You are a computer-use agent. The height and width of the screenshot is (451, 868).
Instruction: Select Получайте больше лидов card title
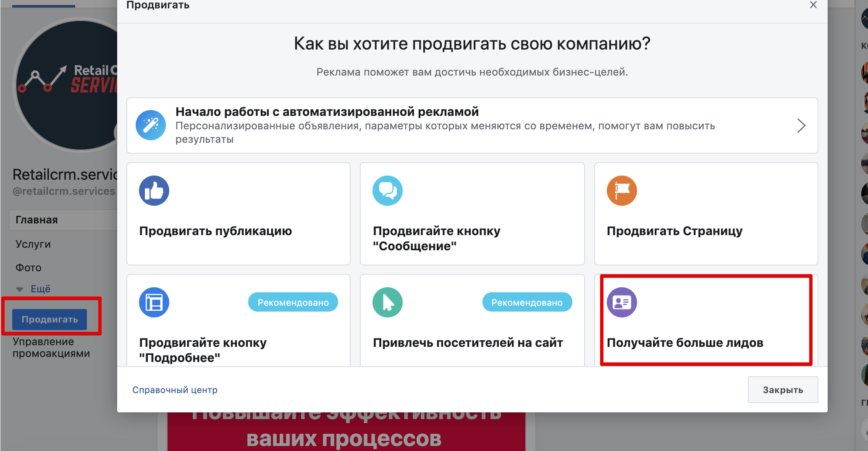(x=685, y=343)
